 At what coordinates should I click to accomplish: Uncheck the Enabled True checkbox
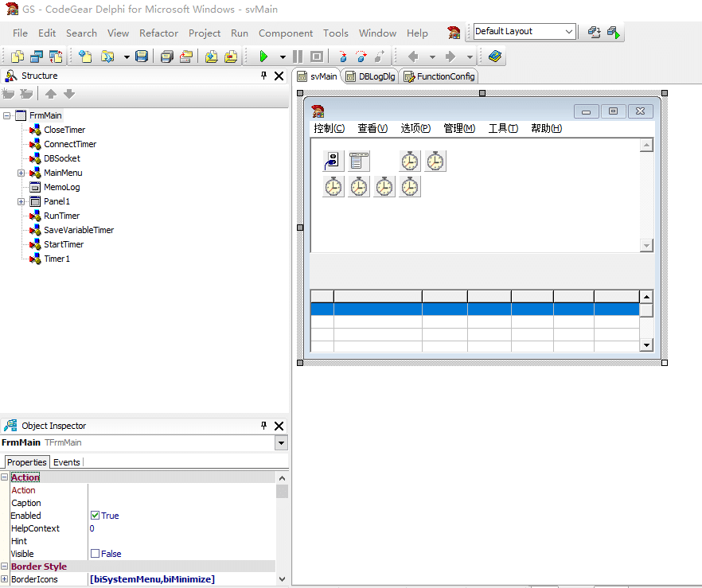coord(95,516)
